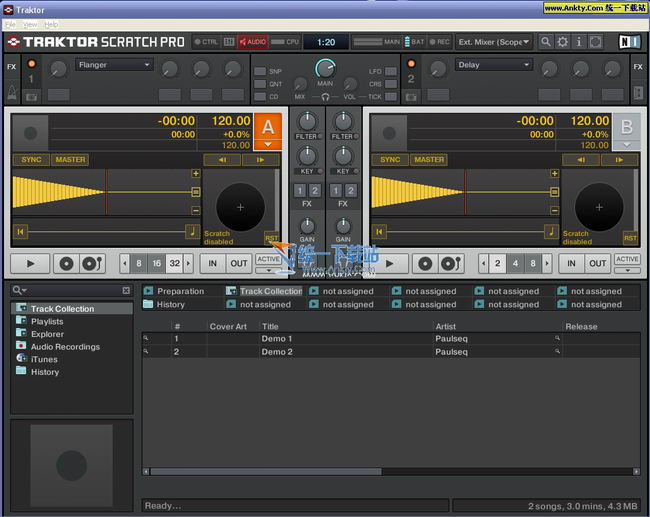Click Deck B RST button
Image resolution: width=650 pixels, height=517 pixels.
point(630,238)
